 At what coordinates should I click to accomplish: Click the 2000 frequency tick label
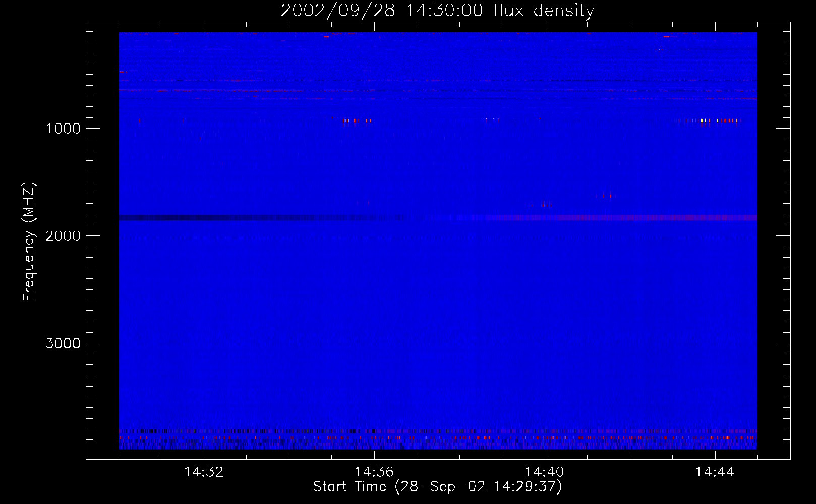point(63,236)
